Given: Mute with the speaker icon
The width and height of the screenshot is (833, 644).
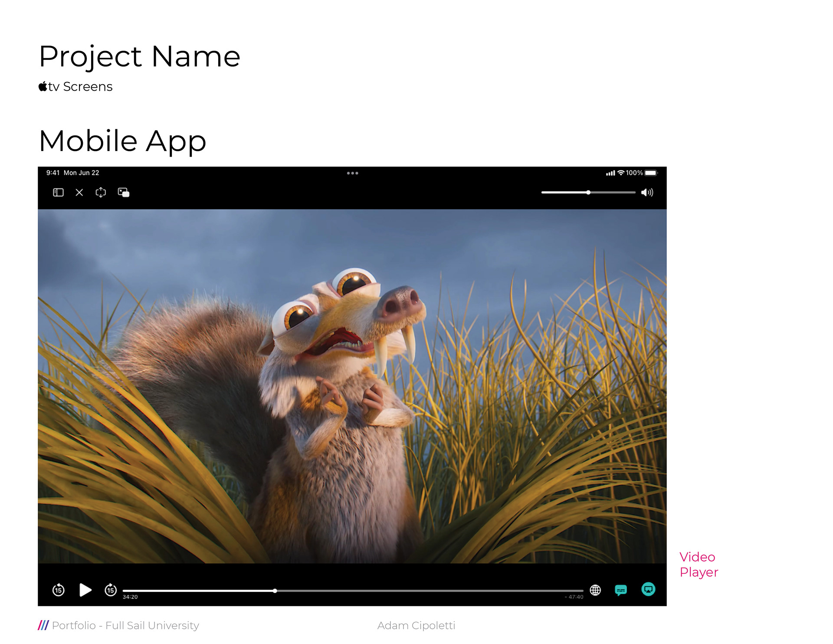Looking at the screenshot, I should point(647,192).
